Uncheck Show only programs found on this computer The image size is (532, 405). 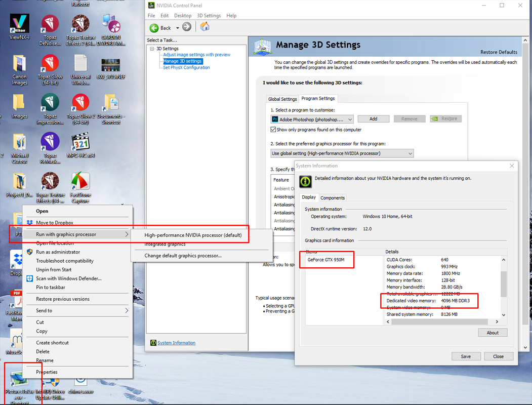274,130
